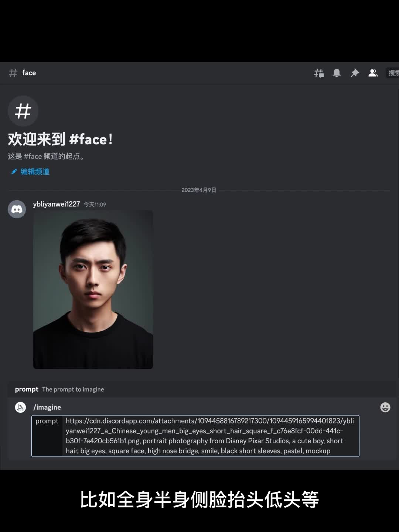
Task: Click the Midjourney sailboat bot icon
Action: pyautogui.click(x=20, y=407)
